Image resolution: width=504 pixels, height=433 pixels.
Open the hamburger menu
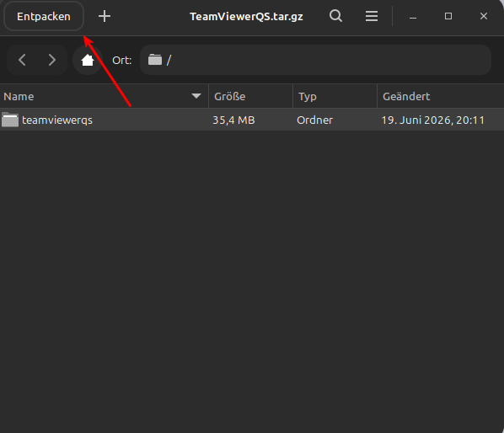click(372, 16)
